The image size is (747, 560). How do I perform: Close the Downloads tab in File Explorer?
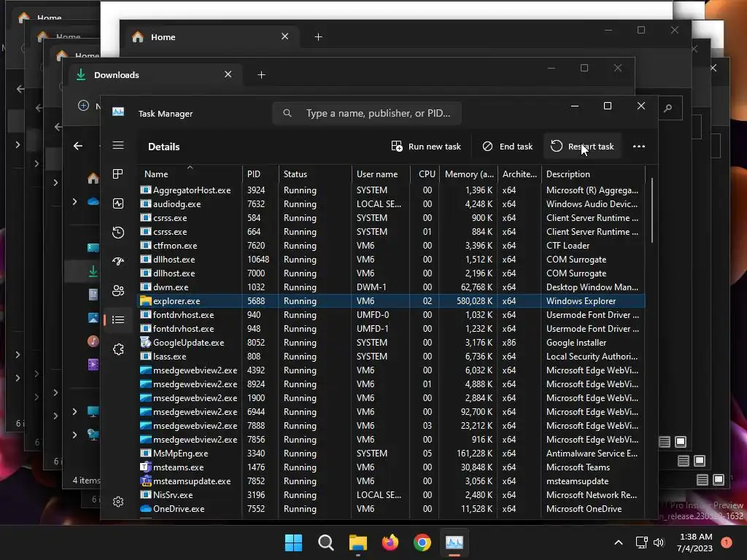228,75
